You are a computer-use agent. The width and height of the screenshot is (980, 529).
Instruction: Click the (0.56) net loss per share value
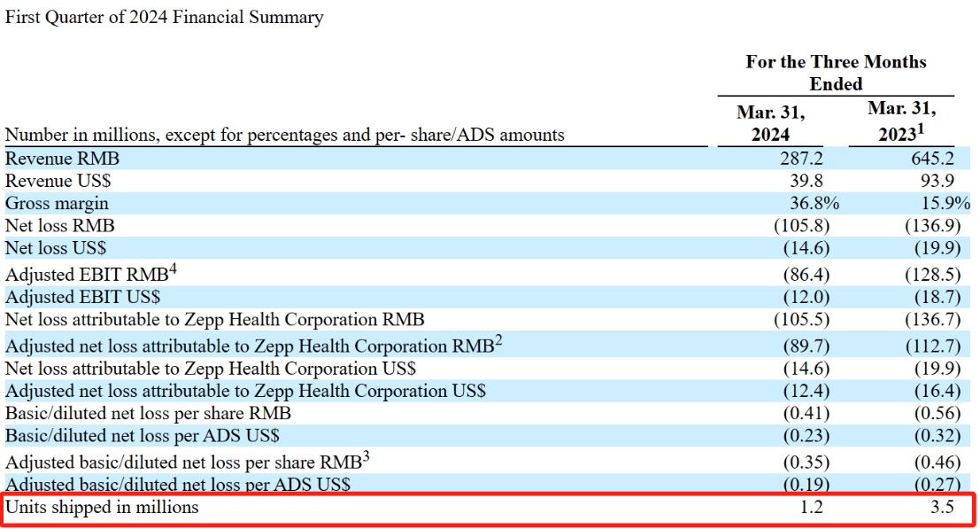pos(937,414)
